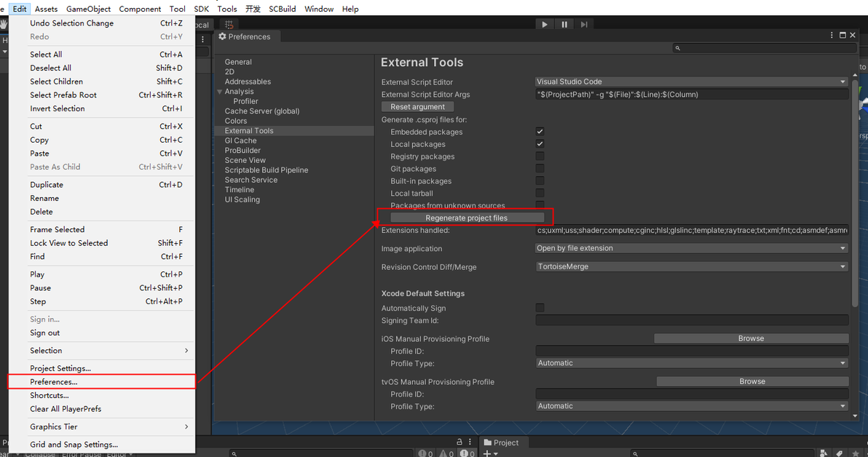Screen dimensions: 868x457
Task: Click the Signing Team Id field
Action: (691, 319)
